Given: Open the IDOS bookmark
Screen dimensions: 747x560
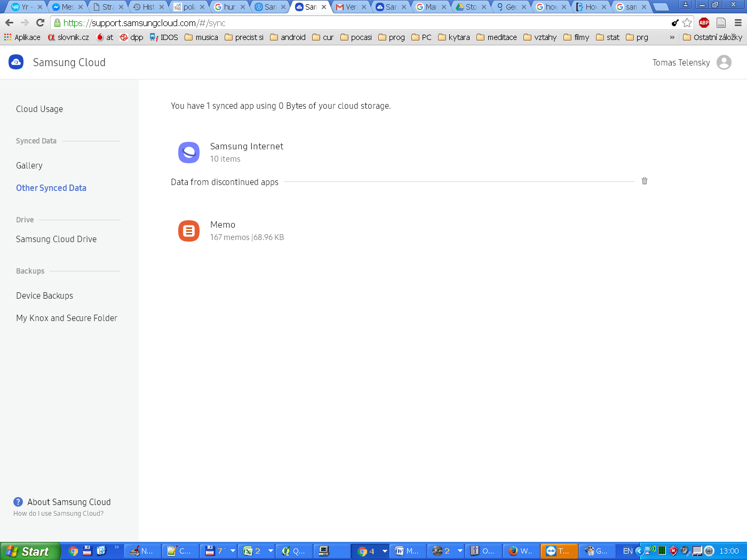Looking at the screenshot, I should [164, 37].
